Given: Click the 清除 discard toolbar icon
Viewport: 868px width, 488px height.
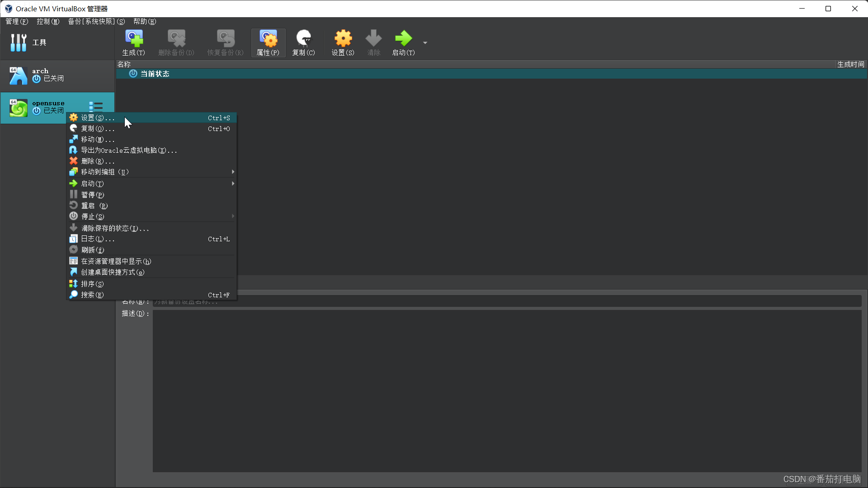Looking at the screenshot, I should click(x=374, y=43).
